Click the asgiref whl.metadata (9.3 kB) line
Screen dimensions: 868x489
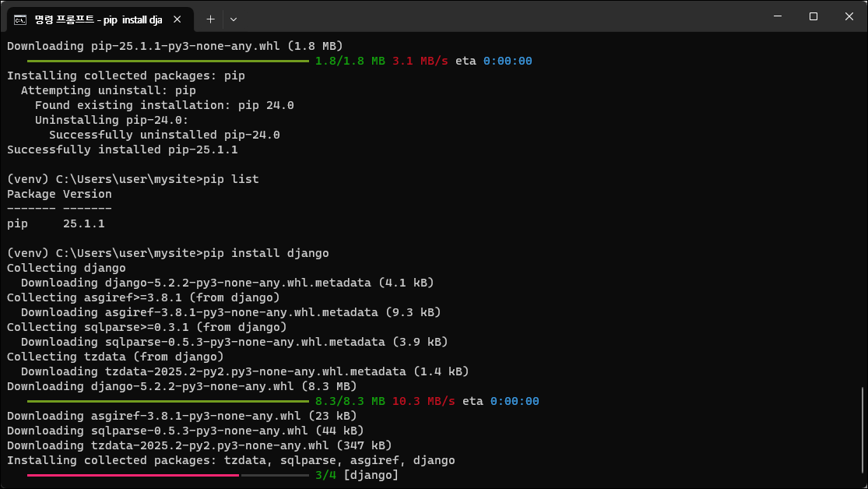click(231, 312)
